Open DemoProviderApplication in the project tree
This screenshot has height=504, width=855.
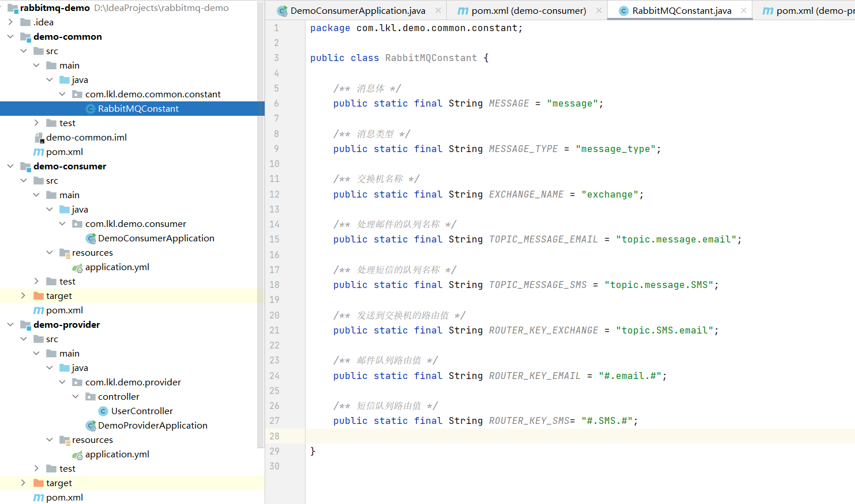click(x=153, y=426)
